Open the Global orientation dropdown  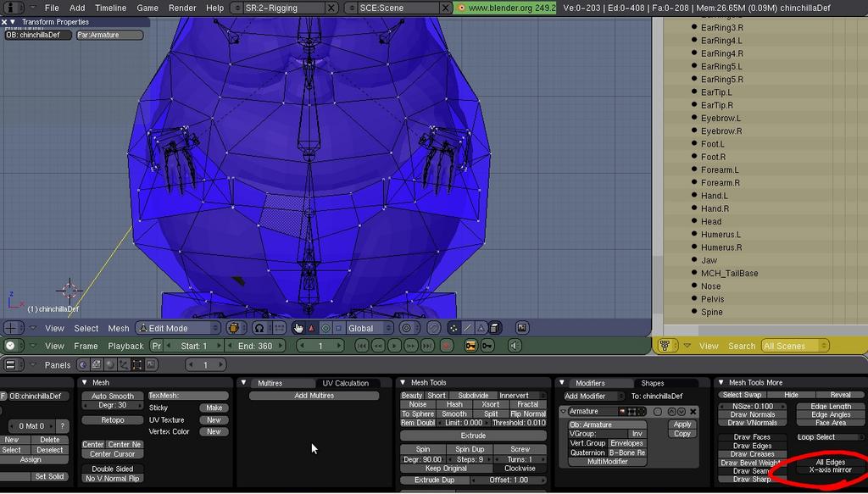pos(370,328)
